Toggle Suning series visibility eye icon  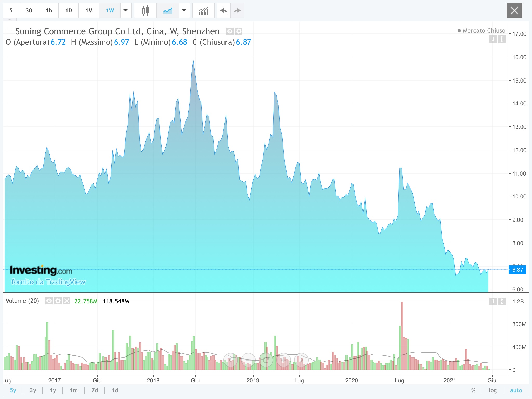coord(230,31)
